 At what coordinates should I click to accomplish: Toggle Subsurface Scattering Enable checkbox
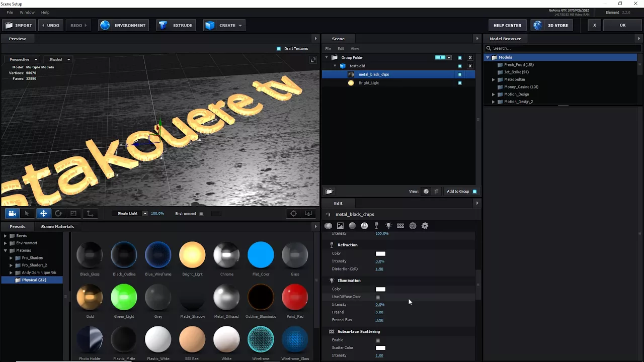pos(378,340)
